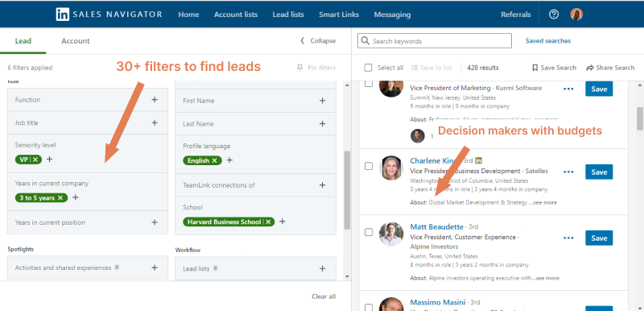This screenshot has width=644, height=311.
Task: Tick the checkbox for Matt Beaudette
Action: pos(369,232)
